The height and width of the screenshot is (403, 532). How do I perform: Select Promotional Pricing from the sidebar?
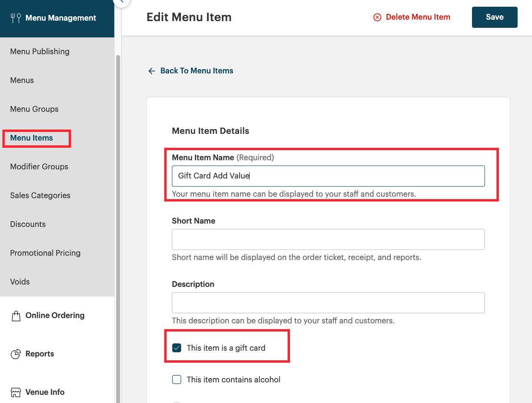(45, 253)
